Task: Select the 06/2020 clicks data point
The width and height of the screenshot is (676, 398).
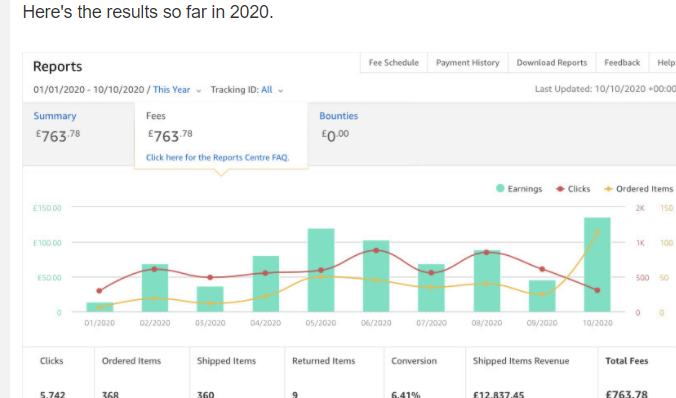Action: click(x=376, y=251)
